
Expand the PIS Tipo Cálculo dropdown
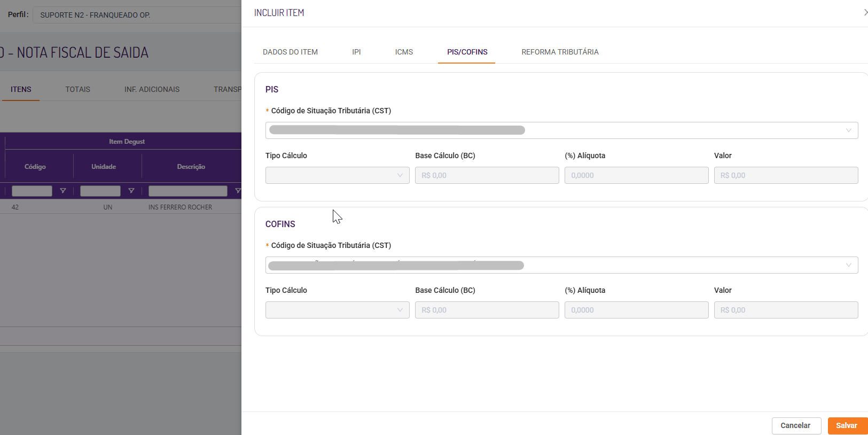(337, 175)
